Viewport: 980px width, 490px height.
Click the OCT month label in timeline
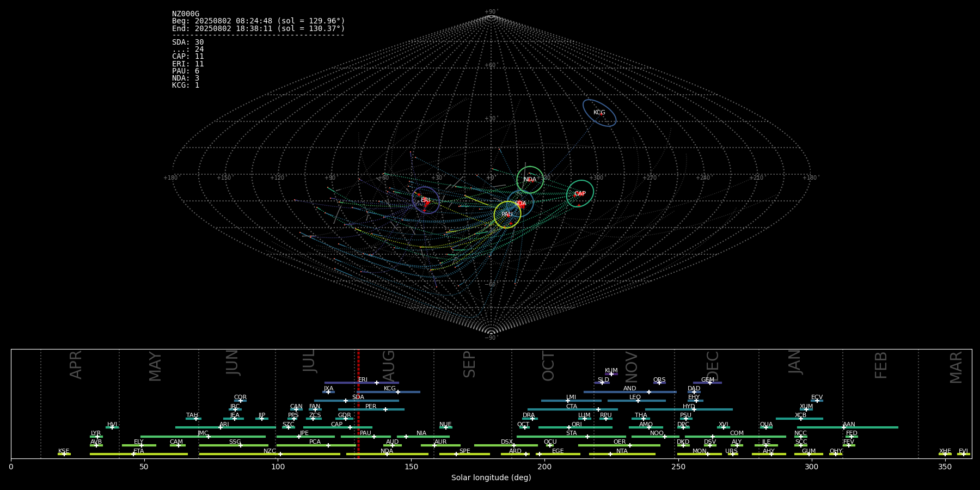coord(548,366)
